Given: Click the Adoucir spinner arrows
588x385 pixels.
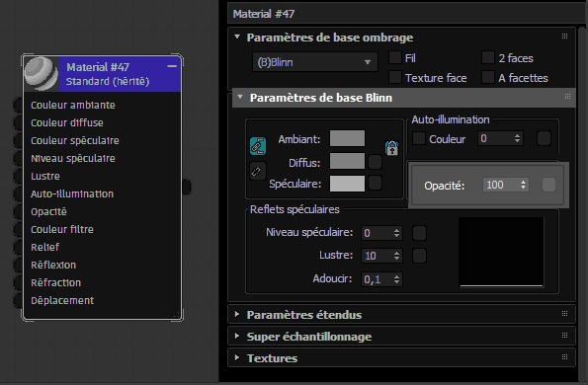Looking at the screenshot, I should [396, 279].
